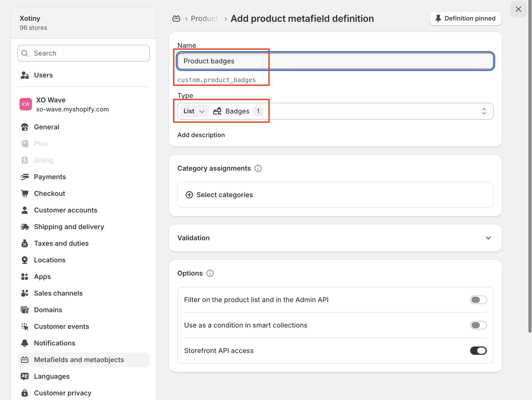Open the List type dropdown

194,111
